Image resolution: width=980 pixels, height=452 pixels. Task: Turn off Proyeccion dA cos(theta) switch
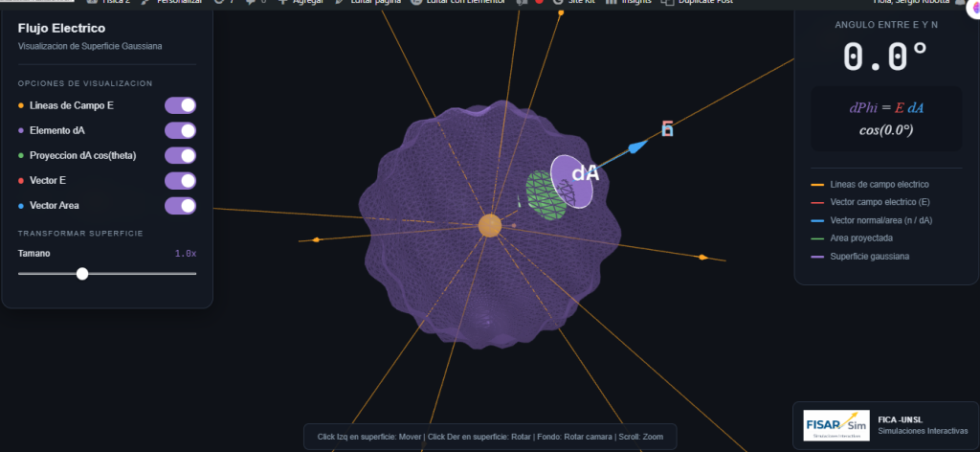coord(180,155)
